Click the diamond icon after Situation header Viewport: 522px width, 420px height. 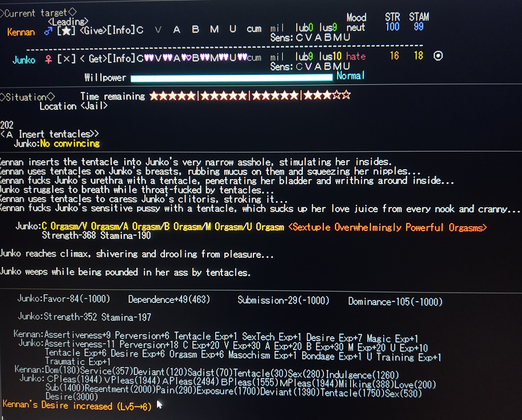tap(51, 97)
